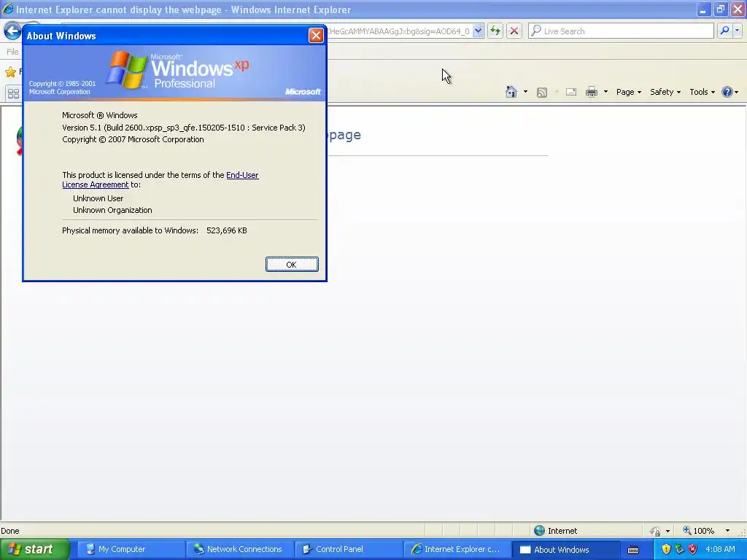Expand the Home button dropdown arrow

[x=525, y=92]
